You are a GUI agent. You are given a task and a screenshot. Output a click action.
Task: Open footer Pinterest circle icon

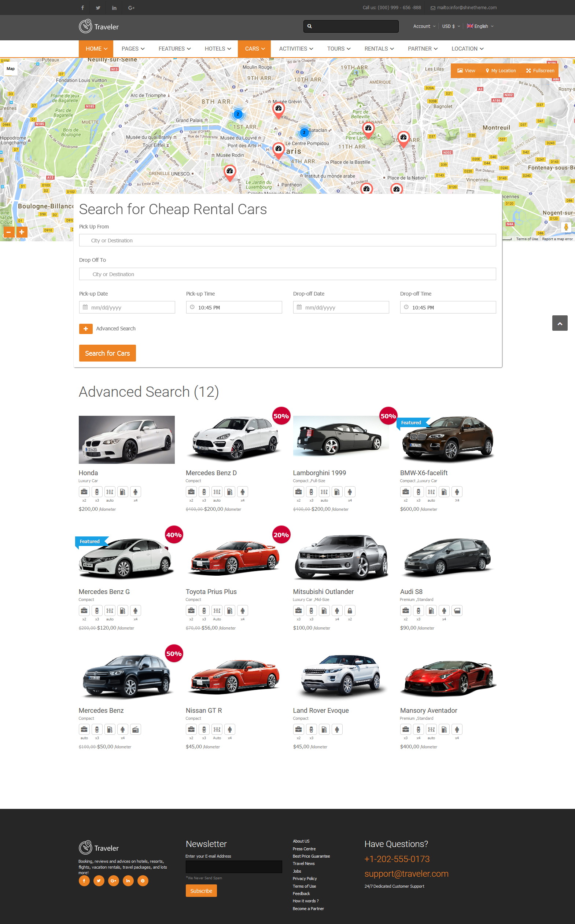click(x=143, y=881)
